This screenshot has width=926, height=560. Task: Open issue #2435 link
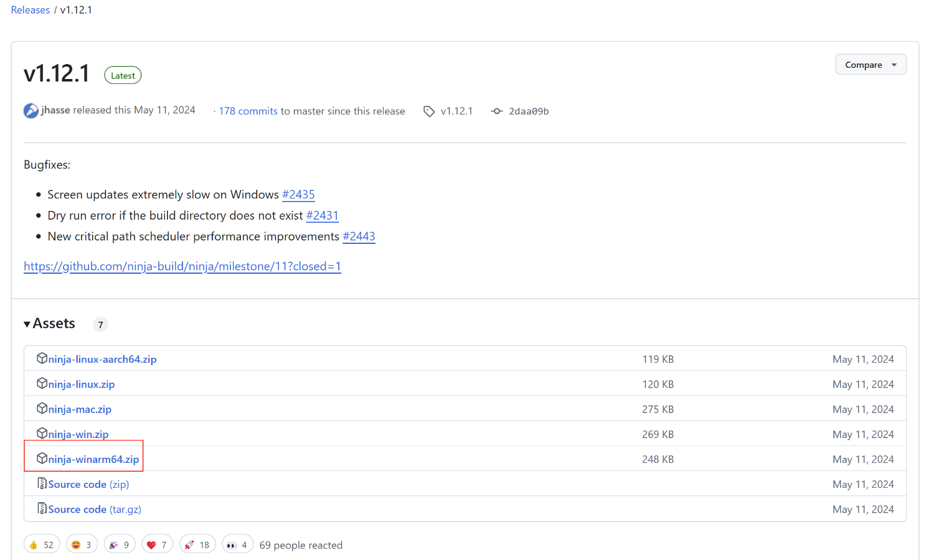pyautogui.click(x=298, y=195)
